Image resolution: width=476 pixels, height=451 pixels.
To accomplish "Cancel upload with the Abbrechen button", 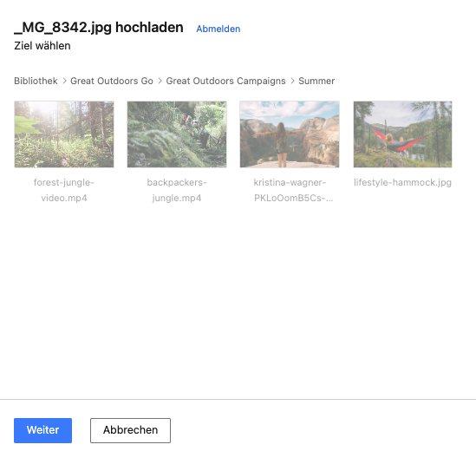I will click(130, 430).
